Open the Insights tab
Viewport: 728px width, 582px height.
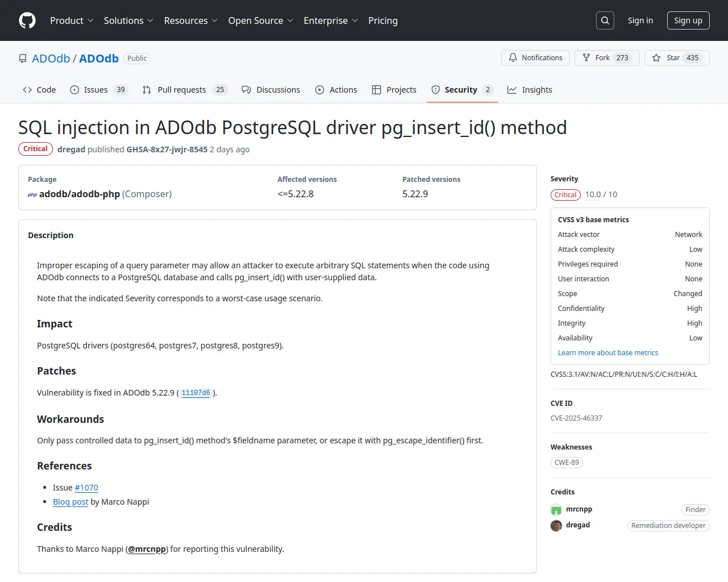(x=530, y=90)
